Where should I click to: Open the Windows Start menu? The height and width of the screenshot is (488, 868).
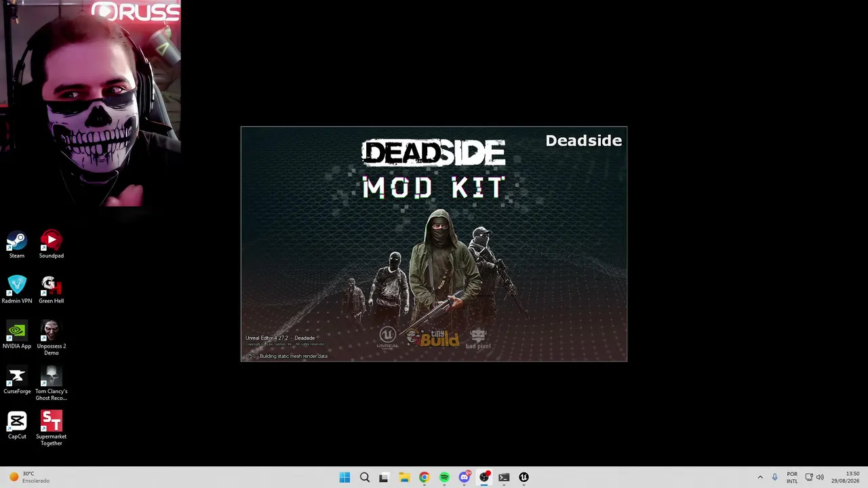coord(344,477)
